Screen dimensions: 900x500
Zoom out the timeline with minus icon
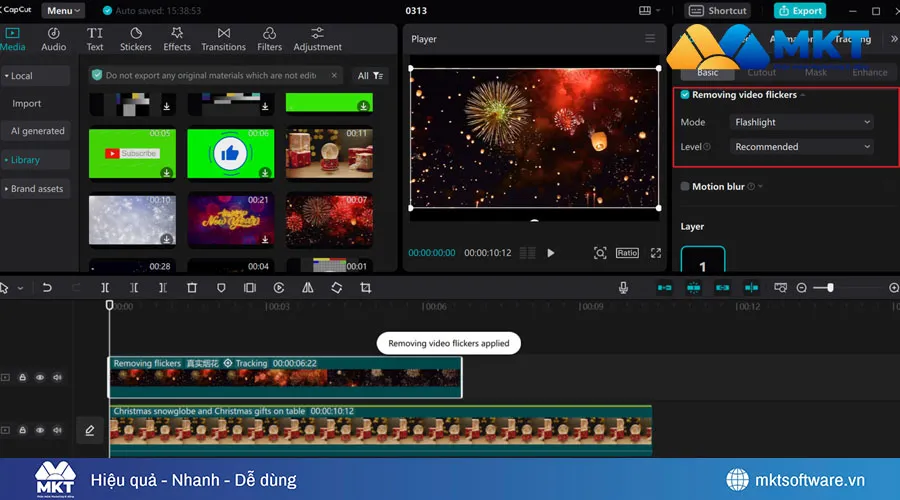coord(802,288)
